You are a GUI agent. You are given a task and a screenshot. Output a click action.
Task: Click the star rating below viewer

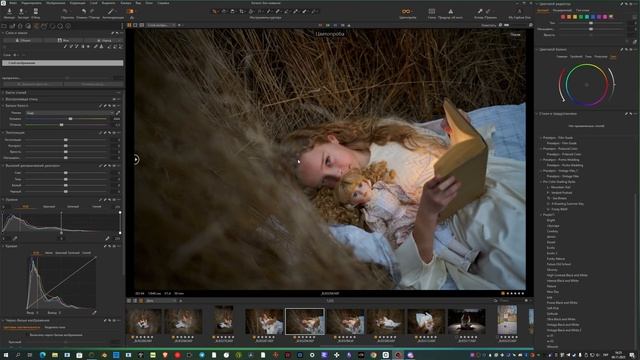[516, 293]
